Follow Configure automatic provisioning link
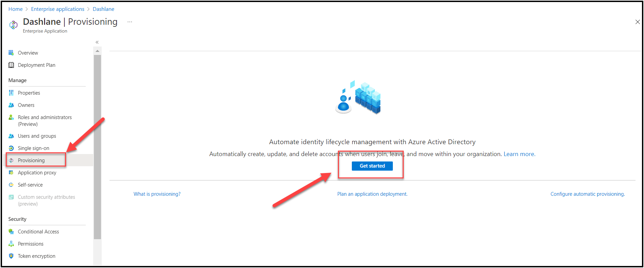The image size is (644, 268). pyautogui.click(x=587, y=194)
